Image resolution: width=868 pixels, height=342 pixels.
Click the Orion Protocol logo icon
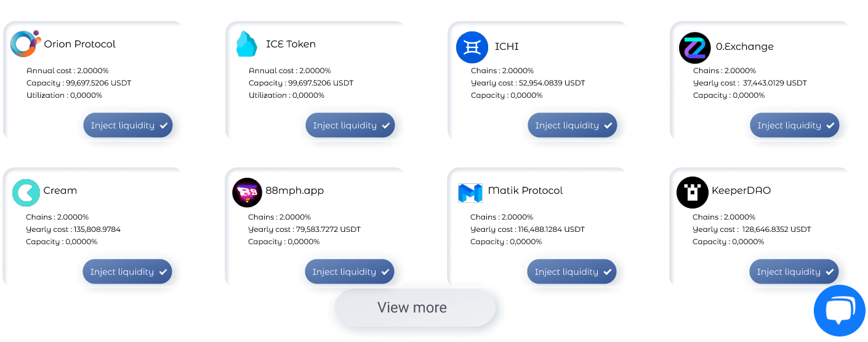26,44
